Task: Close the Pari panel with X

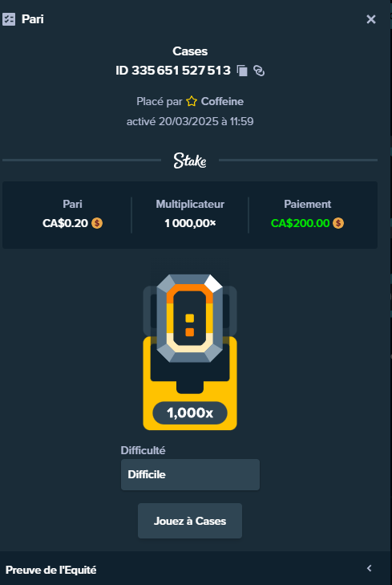Action: [x=371, y=19]
